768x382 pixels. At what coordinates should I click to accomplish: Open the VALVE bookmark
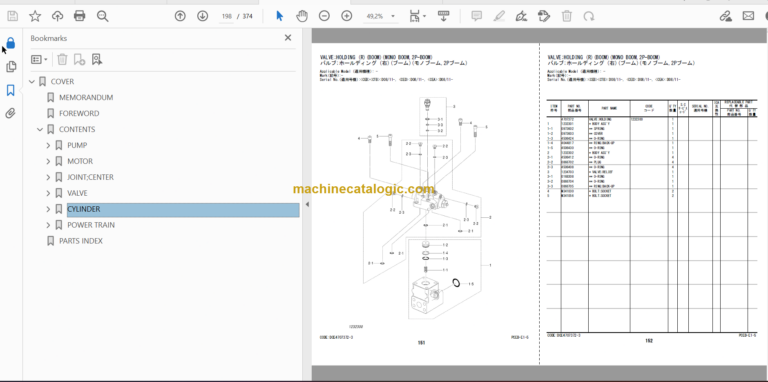[77, 193]
